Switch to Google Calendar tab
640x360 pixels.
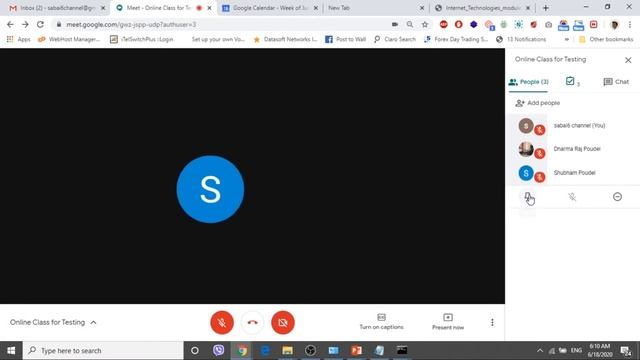269,8
